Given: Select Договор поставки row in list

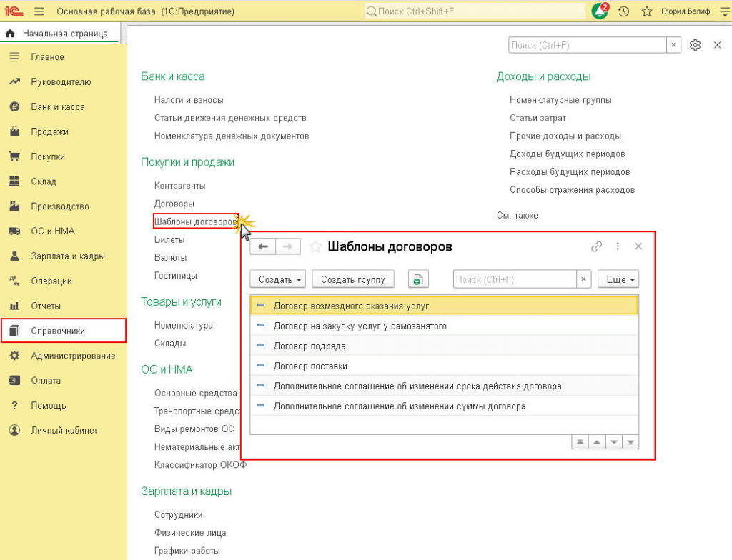Looking at the screenshot, I should click(x=310, y=366).
